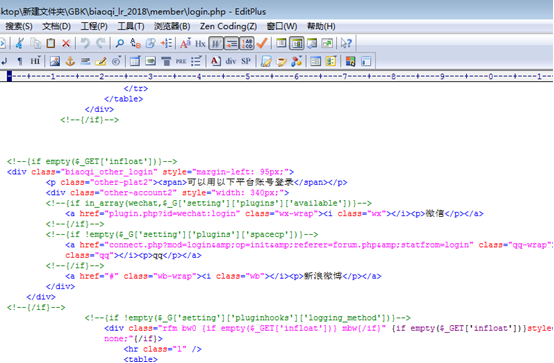Open the four-color palette icon
554x363 pixels.
(x=350, y=61)
